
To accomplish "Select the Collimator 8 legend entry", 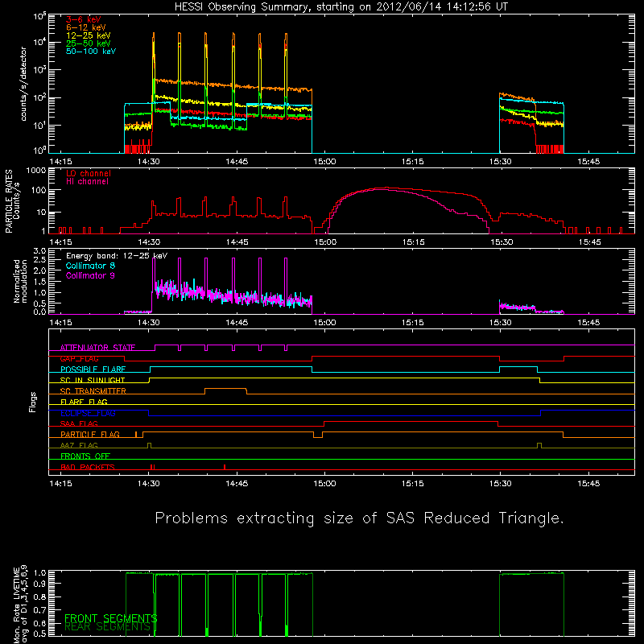I will click(x=90, y=266).
